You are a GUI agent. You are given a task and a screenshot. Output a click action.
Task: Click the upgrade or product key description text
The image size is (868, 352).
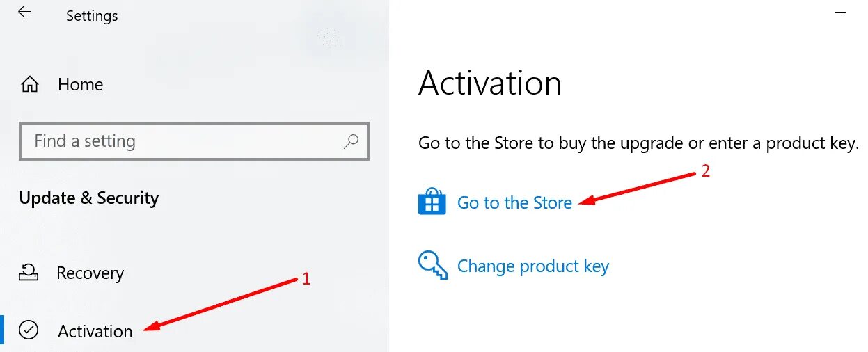[639, 144]
